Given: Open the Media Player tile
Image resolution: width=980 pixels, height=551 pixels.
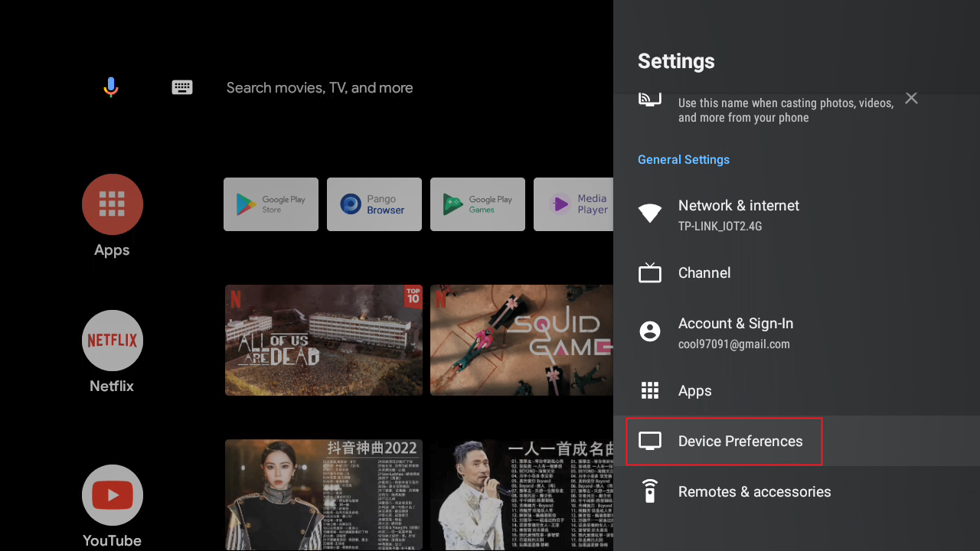Looking at the screenshot, I should [x=574, y=204].
